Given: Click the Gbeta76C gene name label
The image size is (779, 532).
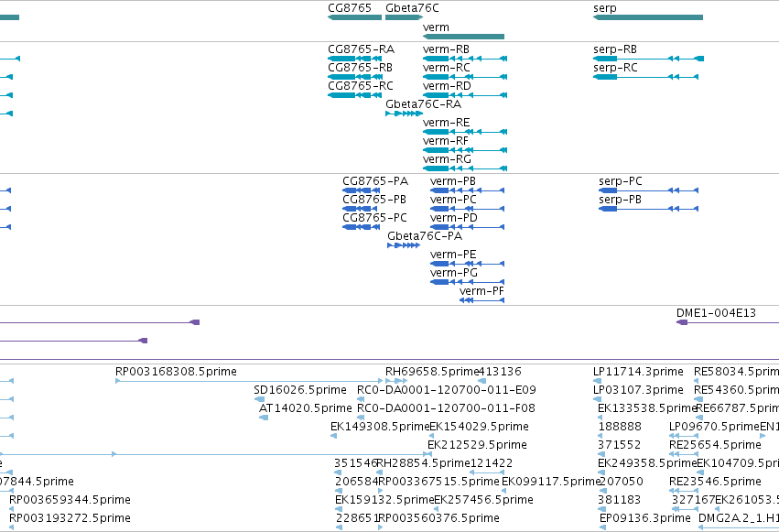Looking at the screenshot, I should click(412, 8).
